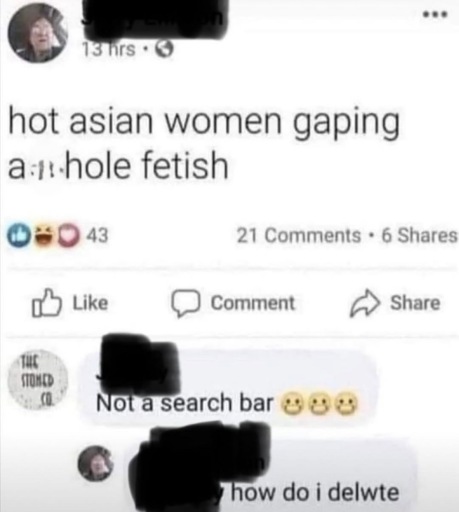View the 6 Shares link
The image size is (459, 512).
tap(420, 236)
